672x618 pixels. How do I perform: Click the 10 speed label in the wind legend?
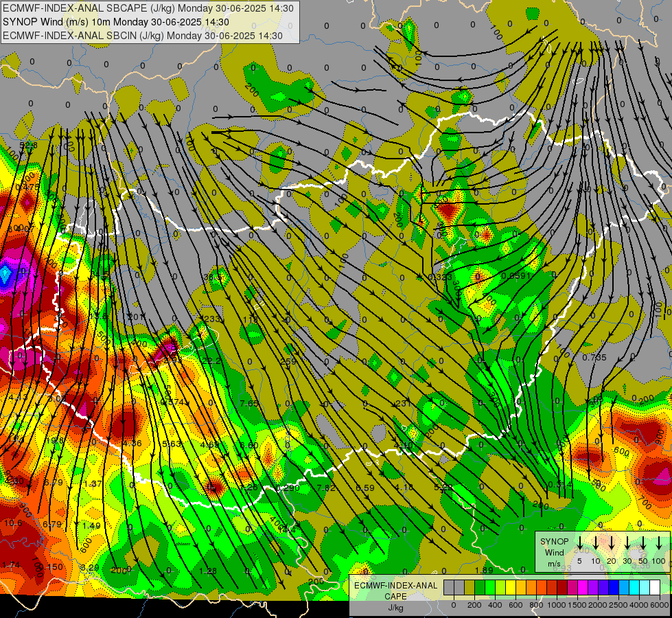595,561
